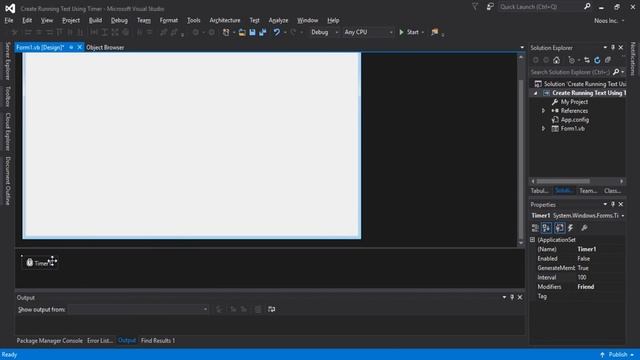This screenshot has height=360, width=640.
Task: Click the New Project toolbar icon
Action: (226, 32)
